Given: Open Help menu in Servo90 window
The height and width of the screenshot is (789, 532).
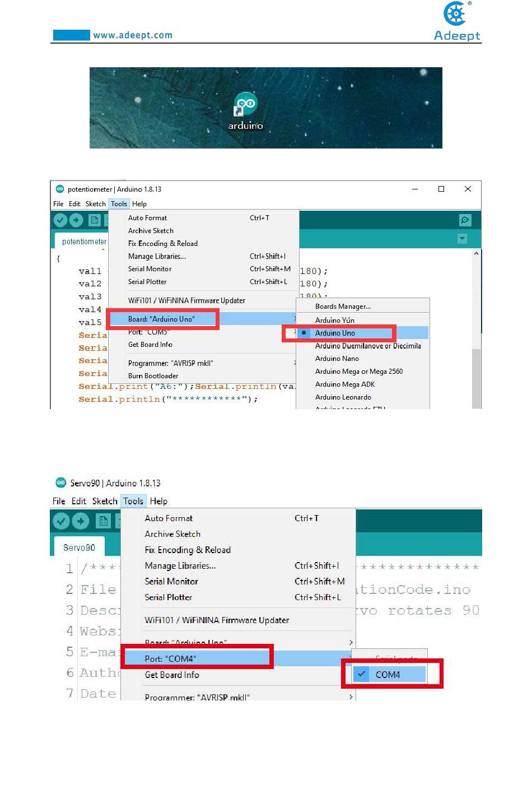Looking at the screenshot, I should coord(158,501).
